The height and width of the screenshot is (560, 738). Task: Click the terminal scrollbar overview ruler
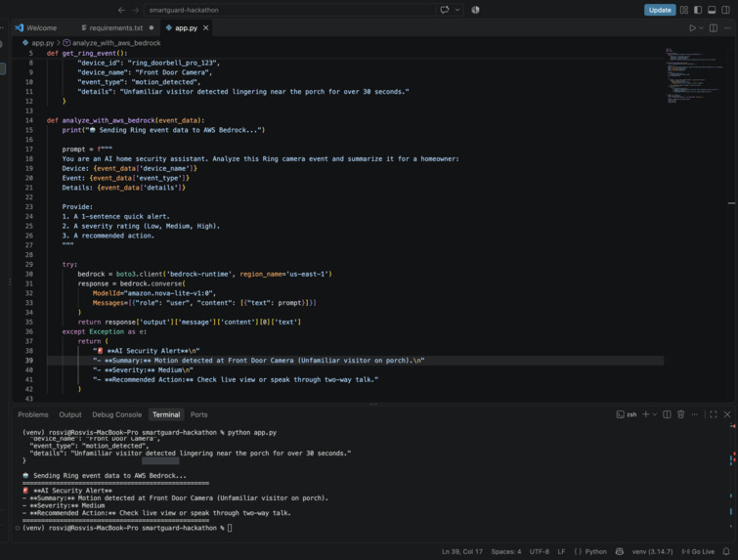[x=732, y=475]
